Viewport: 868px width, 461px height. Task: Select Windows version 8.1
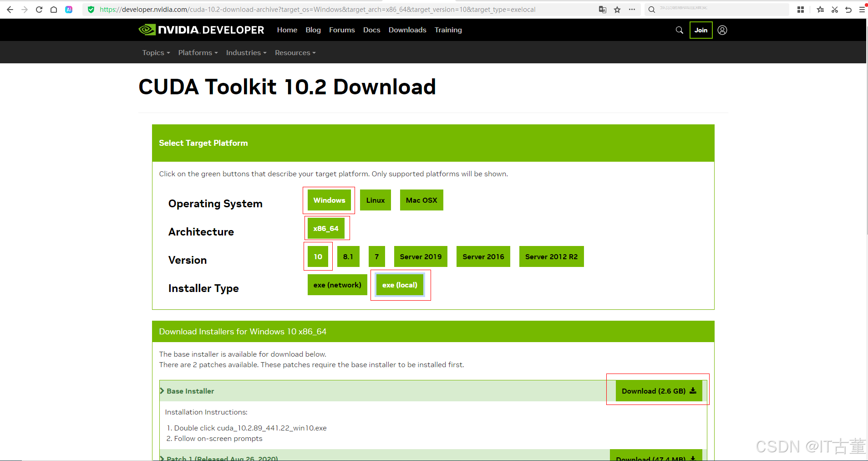[x=348, y=257]
